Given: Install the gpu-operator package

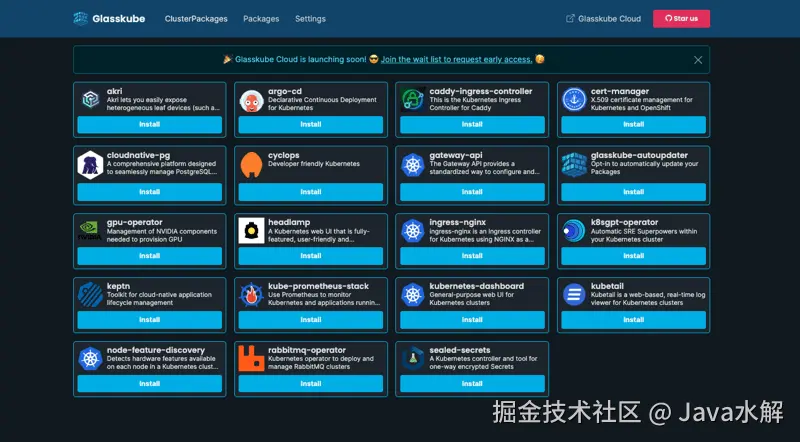Looking at the screenshot, I should point(149,256).
